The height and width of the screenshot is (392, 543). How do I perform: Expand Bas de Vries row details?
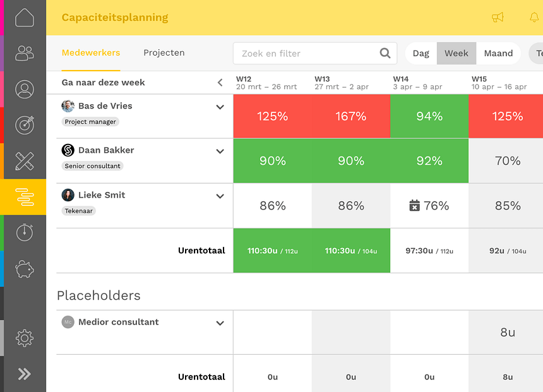coord(220,107)
